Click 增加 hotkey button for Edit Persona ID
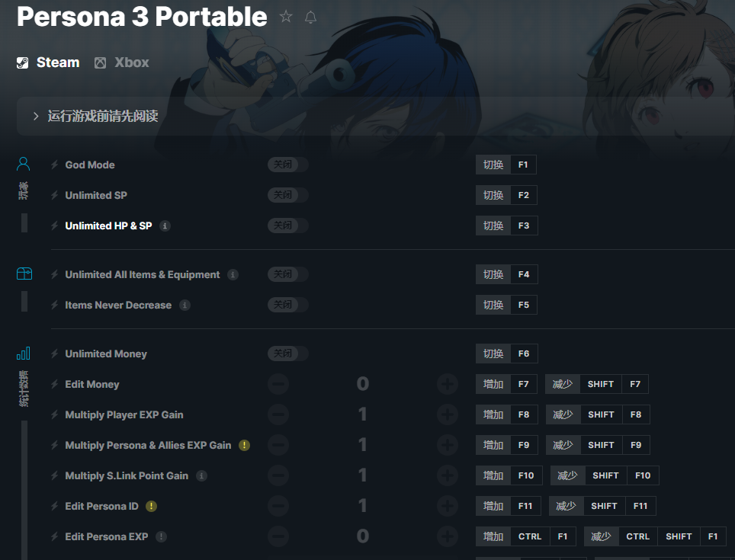This screenshot has height=560, width=735. [493, 506]
